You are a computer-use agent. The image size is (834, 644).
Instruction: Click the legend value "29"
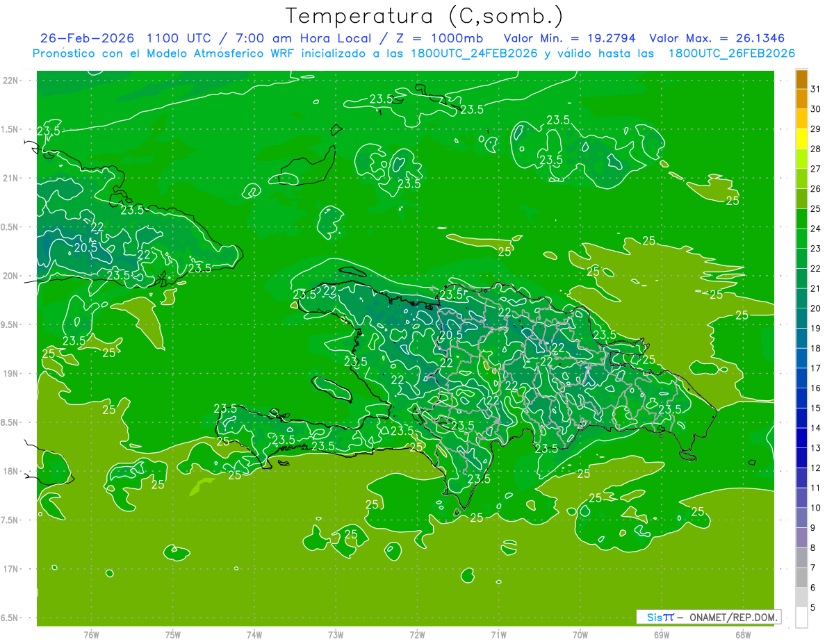click(816, 129)
